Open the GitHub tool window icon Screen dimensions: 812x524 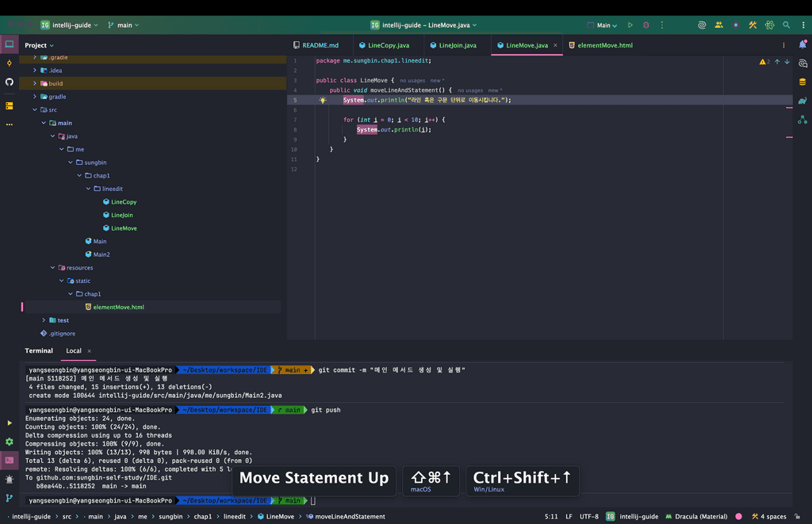(10, 82)
